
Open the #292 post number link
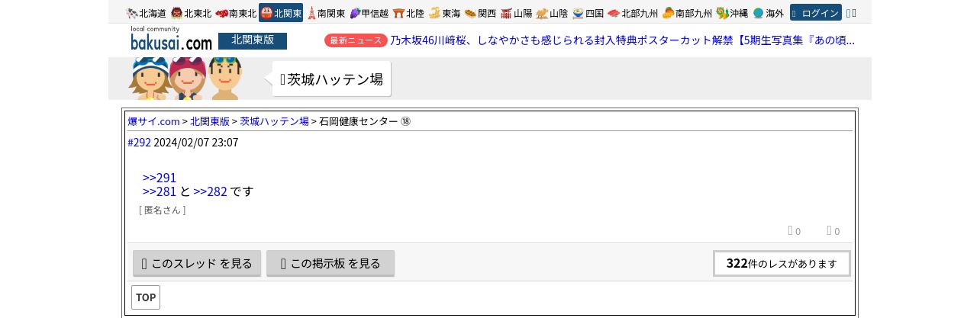(139, 143)
